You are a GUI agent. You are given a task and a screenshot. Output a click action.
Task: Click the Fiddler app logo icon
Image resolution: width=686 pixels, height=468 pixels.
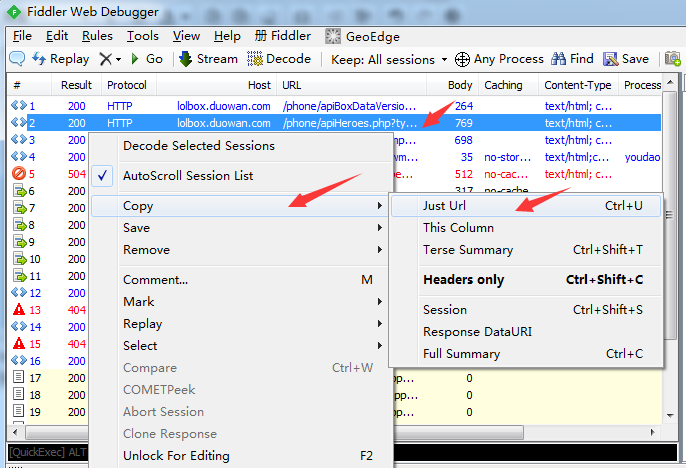click(14, 12)
